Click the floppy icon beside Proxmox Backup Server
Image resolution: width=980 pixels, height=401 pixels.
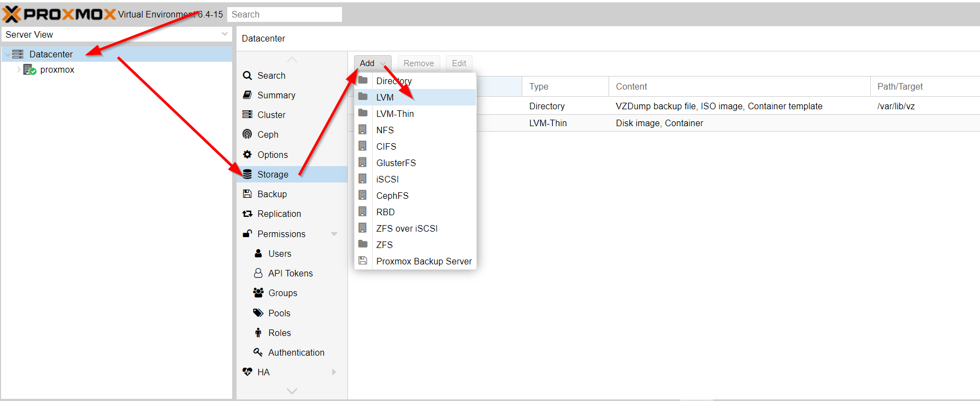coord(363,261)
